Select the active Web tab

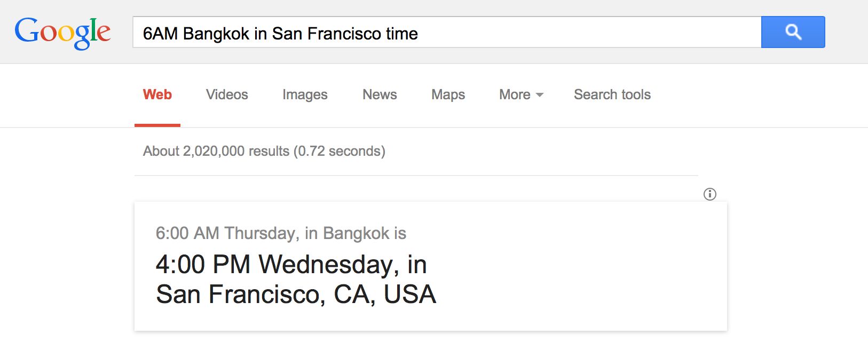pos(157,94)
